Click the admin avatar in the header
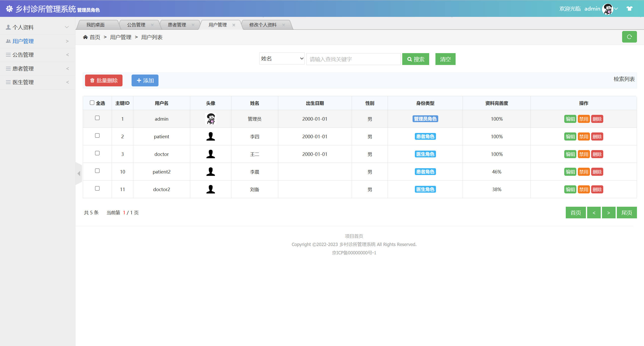644x346 pixels. 608,8
